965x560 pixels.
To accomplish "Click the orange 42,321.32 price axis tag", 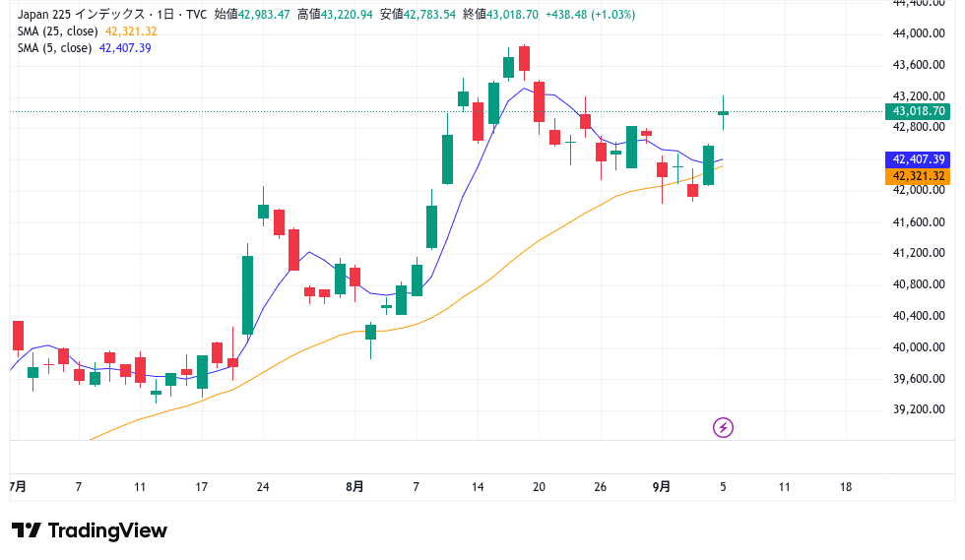I will tap(918, 176).
